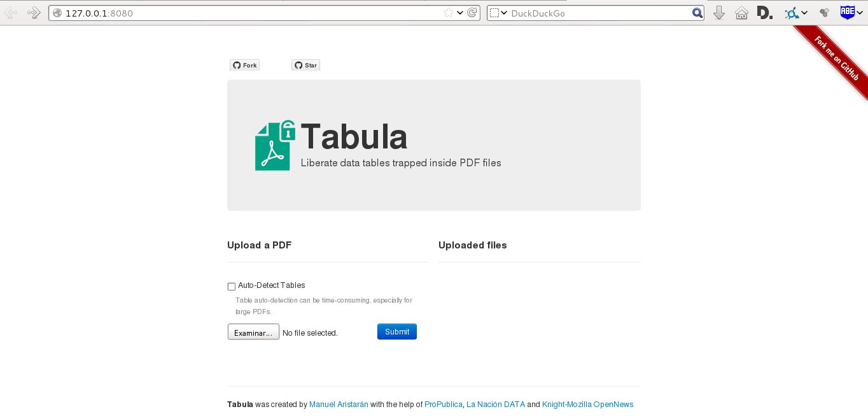This screenshot has width=868, height=416.
Task: Click the browser forward arrow button
Action: pos(33,13)
